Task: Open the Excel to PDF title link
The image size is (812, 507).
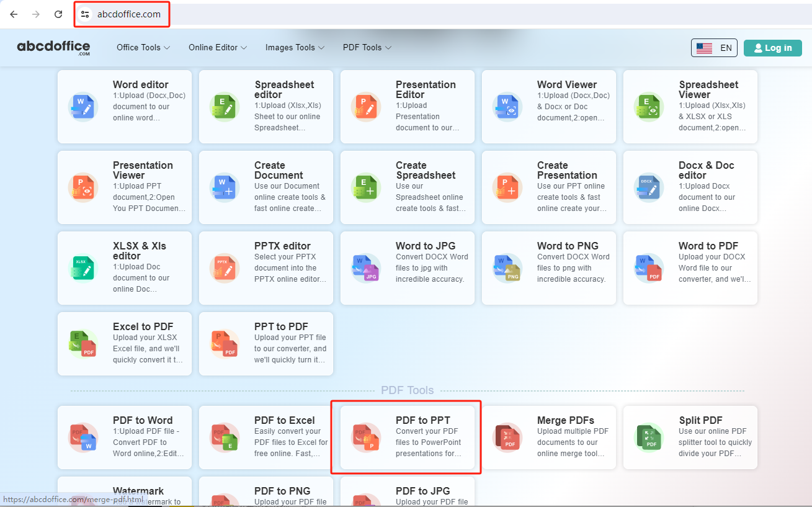Action: tap(143, 326)
